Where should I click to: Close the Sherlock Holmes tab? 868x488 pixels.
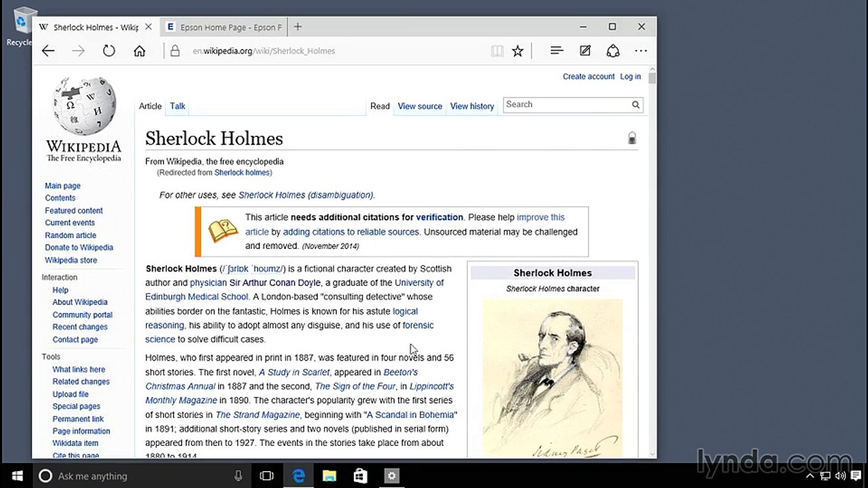(149, 27)
